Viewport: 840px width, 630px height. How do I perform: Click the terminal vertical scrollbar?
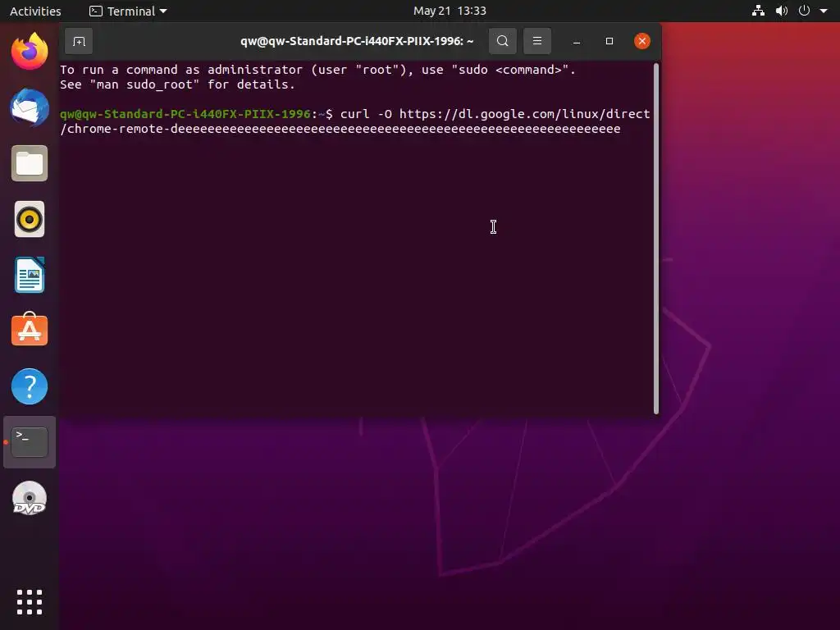point(656,239)
